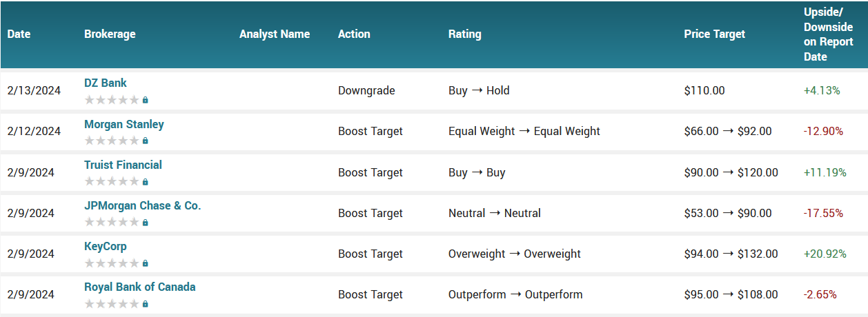Click the lock icon under DZ Bank
This screenshot has height=317, width=868.
pyautogui.click(x=145, y=100)
